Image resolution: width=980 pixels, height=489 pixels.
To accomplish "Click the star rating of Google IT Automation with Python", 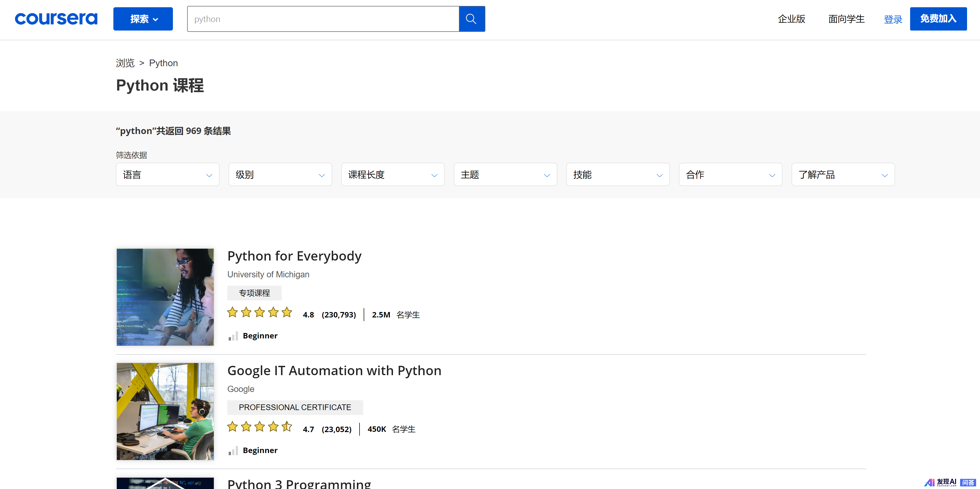I will pyautogui.click(x=260, y=427).
